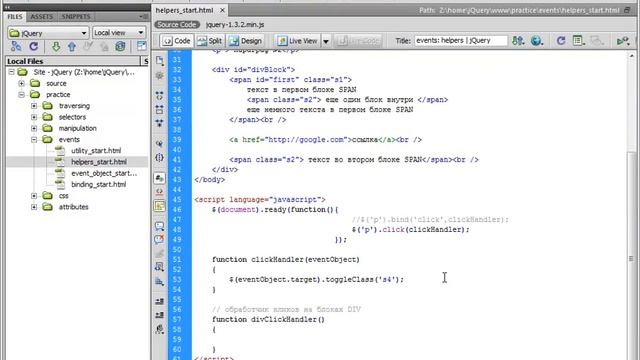Click the Remove Comment icon
The height and width of the screenshot is (360, 640).
tap(160, 239)
